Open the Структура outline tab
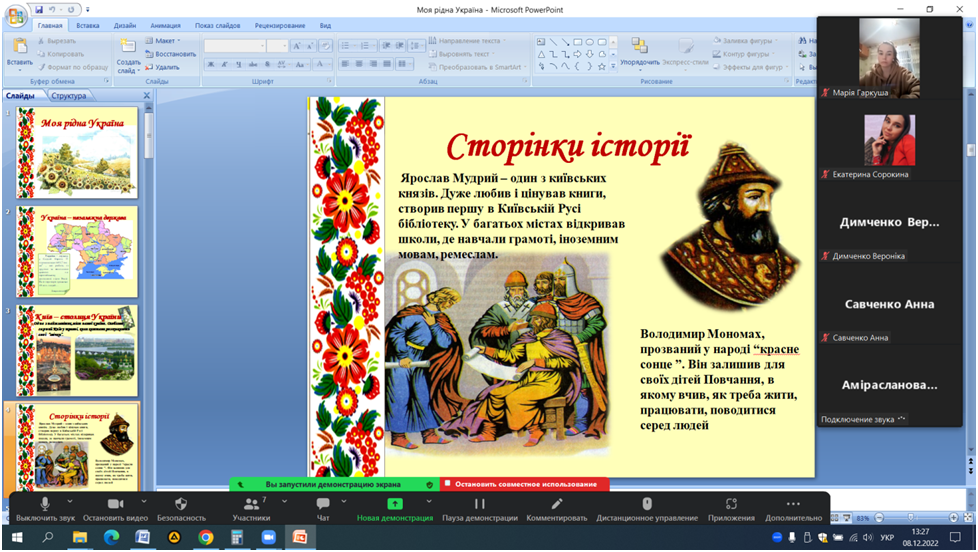Image resolution: width=978 pixels, height=552 pixels. pyautogui.click(x=69, y=96)
